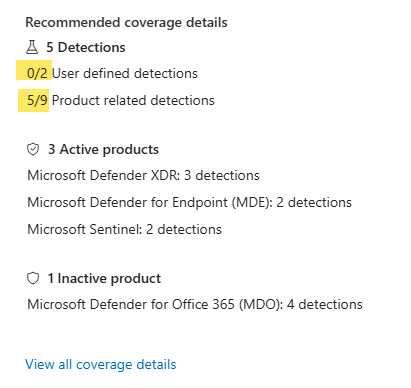Open the View all coverage details link
The width and height of the screenshot is (411, 388).
101,364
